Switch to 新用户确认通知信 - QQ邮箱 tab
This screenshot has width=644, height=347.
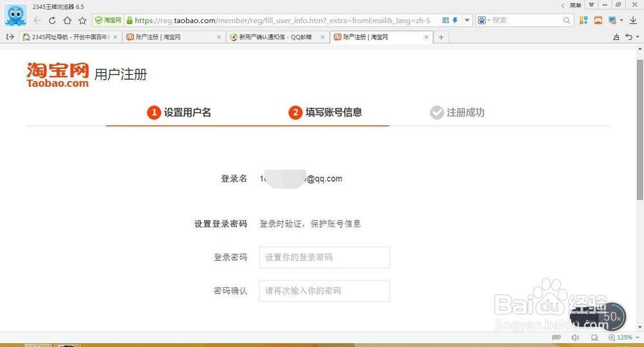(276, 37)
